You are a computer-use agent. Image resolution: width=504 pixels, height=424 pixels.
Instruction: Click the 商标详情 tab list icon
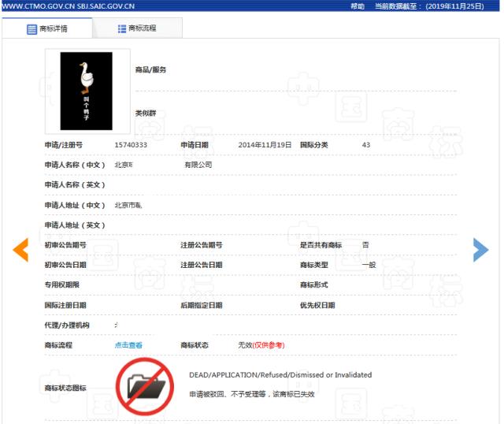click(31, 29)
